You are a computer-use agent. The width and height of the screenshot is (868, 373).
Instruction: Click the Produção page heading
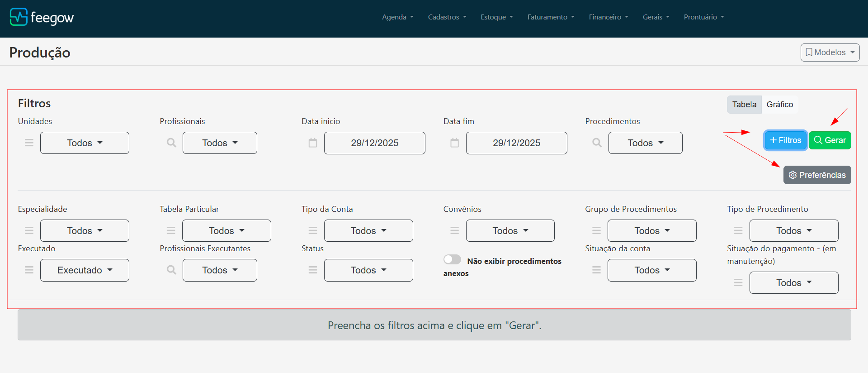click(x=40, y=53)
